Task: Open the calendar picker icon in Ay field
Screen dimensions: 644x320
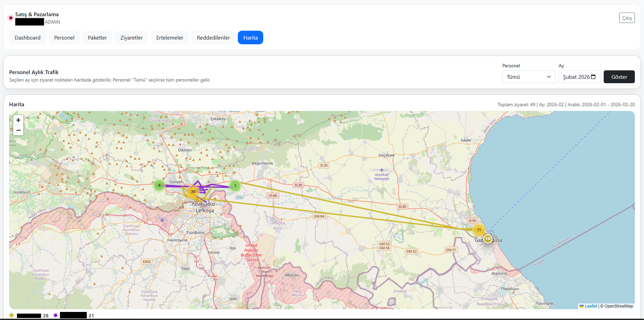Action: click(x=593, y=77)
